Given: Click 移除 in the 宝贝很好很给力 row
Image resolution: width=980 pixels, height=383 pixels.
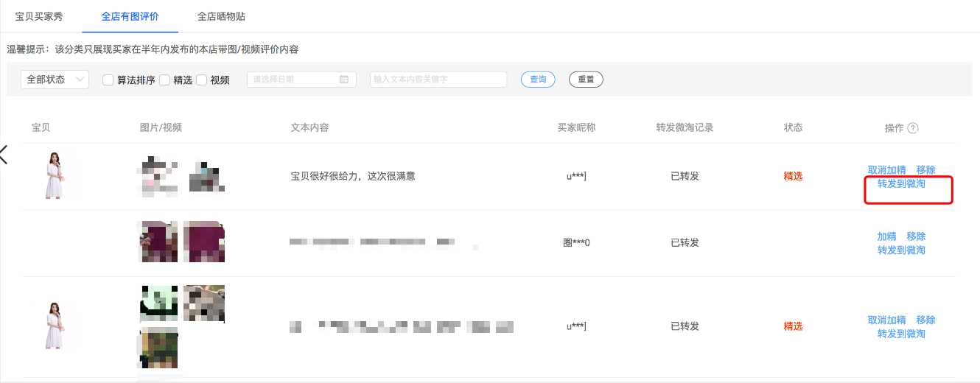Looking at the screenshot, I should [925, 170].
